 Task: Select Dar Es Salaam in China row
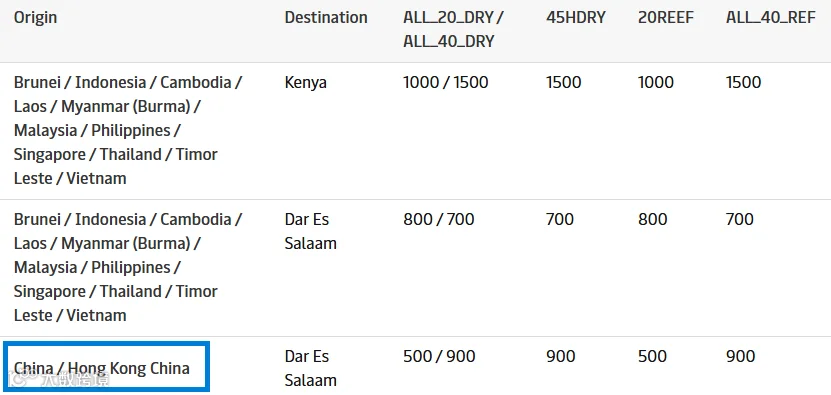pyautogui.click(x=311, y=368)
